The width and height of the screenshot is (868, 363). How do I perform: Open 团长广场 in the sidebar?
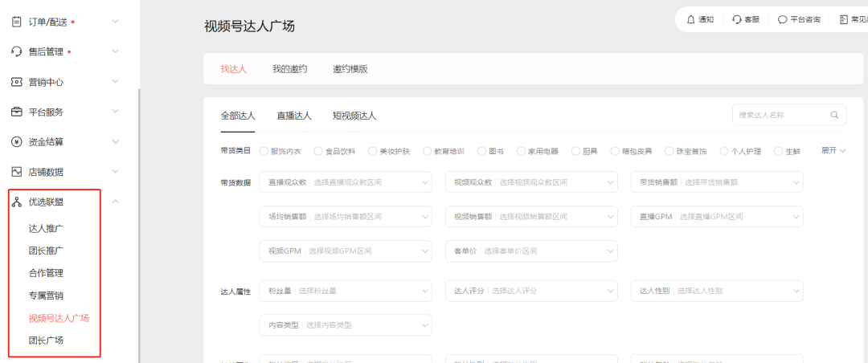coord(46,341)
